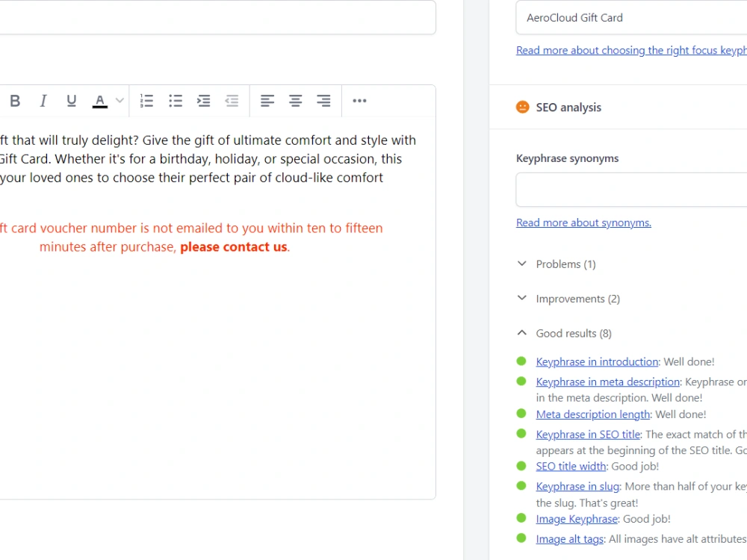Open the Keyphrase in introduction link

pyautogui.click(x=597, y=362)
